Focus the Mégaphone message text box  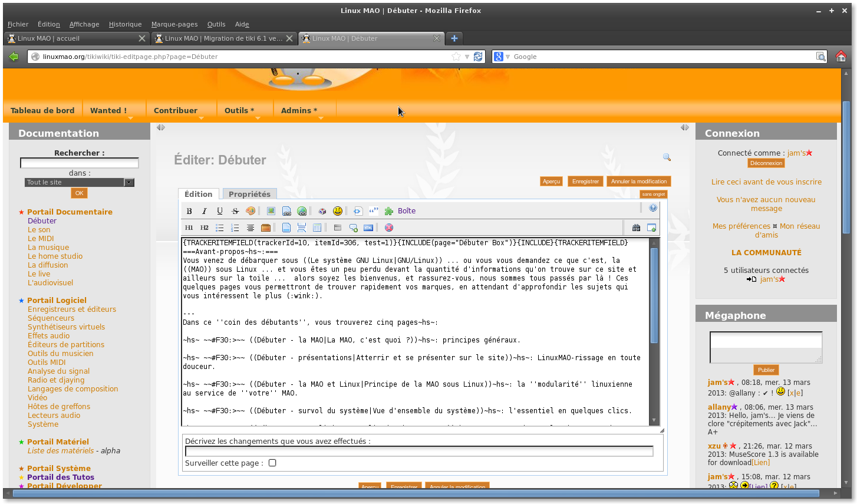(x=766, y=347)
